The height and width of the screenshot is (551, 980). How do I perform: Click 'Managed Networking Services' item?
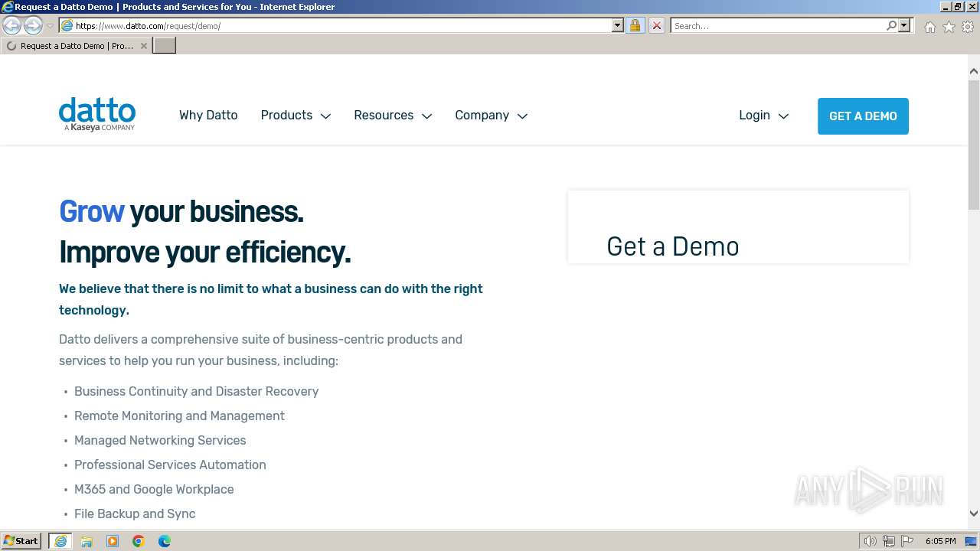tap(160, 440)
